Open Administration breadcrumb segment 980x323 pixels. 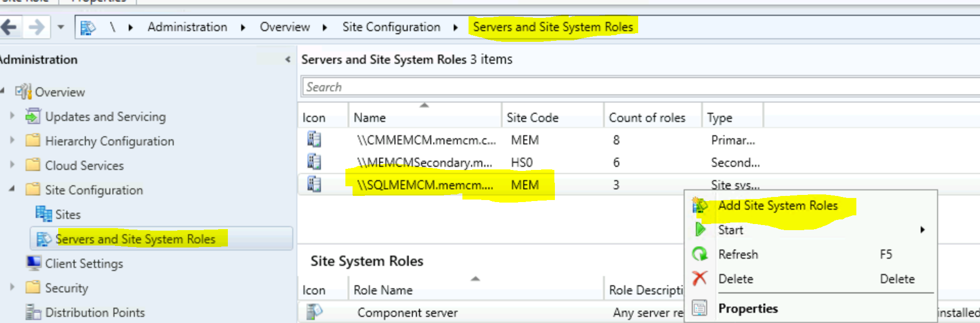pyautogui.click(x=187, y=27)
